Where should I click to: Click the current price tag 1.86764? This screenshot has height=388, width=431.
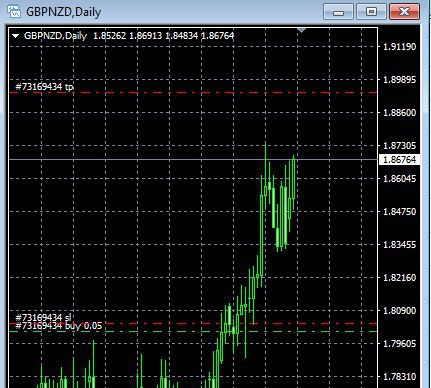pos(399,160)
